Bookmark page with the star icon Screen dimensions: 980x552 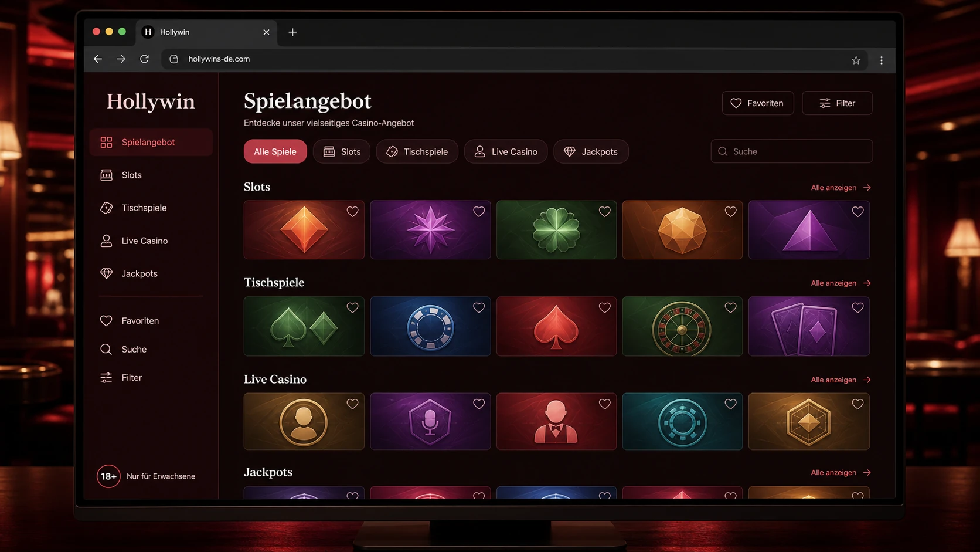click(856, 60)
